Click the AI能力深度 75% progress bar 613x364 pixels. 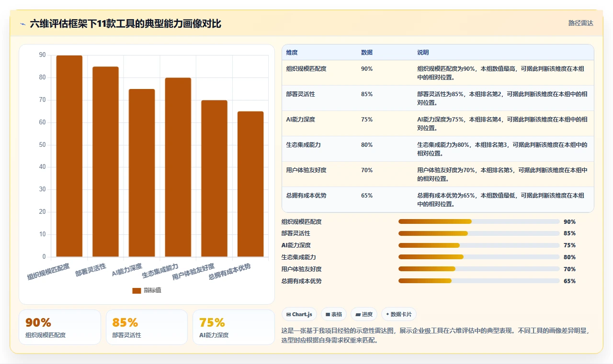pos(479,245)
